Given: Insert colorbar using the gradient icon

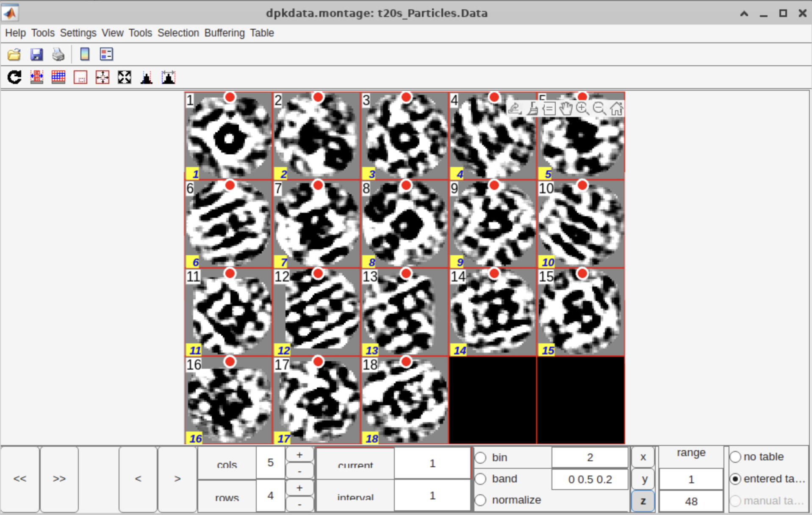Looking at the screenshot, I should 85,54.
